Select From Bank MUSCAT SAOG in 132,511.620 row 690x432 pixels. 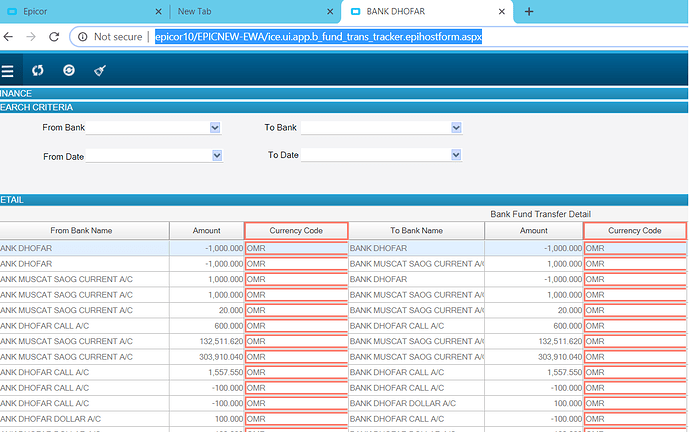point(84,341)
